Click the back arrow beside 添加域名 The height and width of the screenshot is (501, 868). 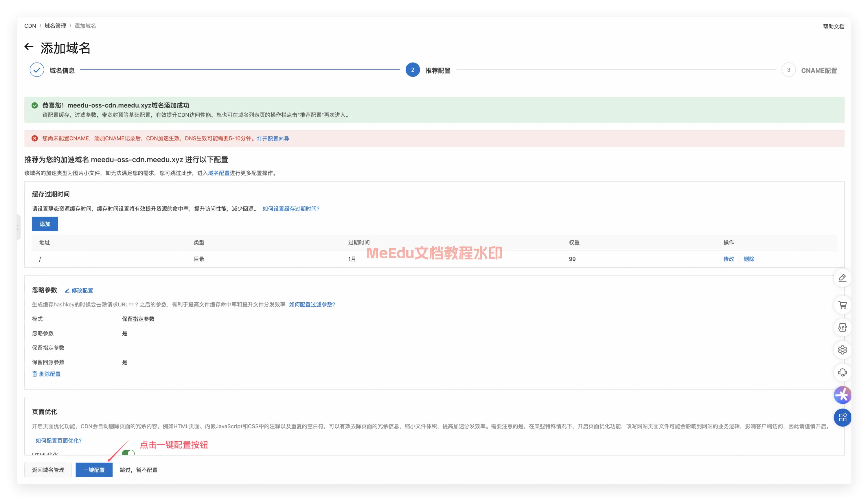click(29, 47)
